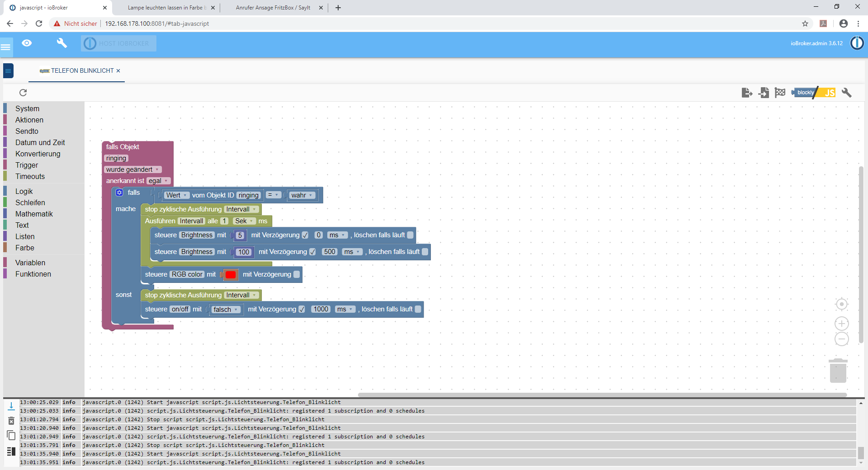The width and height of the screenshot is (868, 470).
Task: Click the browser address bar URL
Action: point(157,23)
